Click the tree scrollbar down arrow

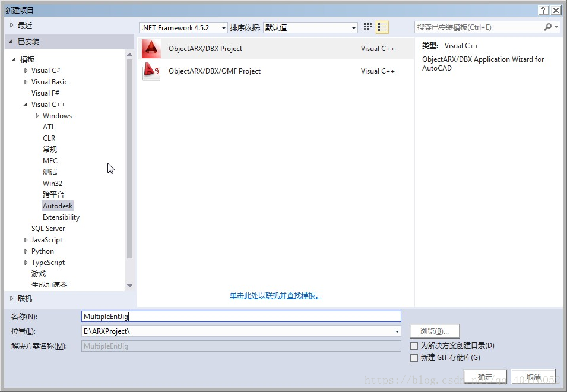click(x=130, y=286)
